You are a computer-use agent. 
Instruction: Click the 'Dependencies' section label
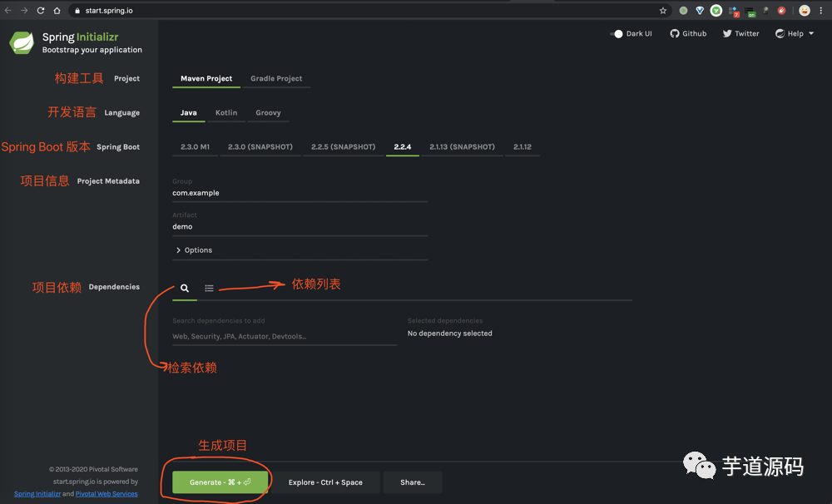click(x=114, y=287)
